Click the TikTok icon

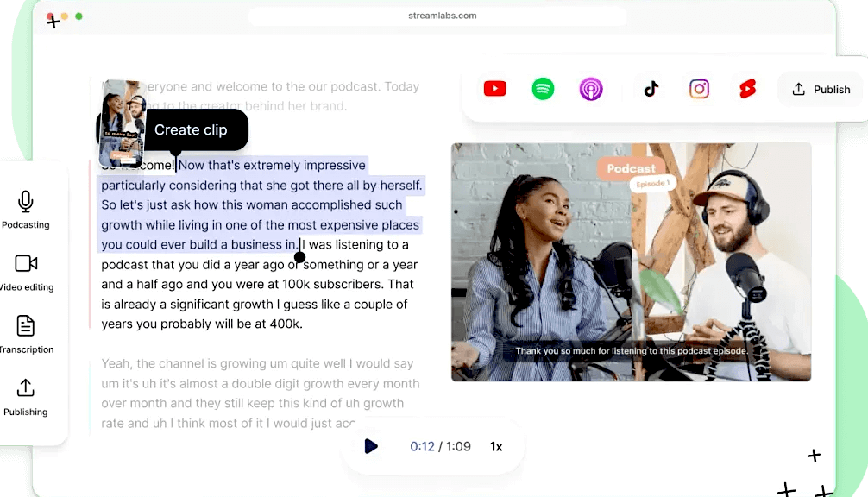pyautogui.click(x=651, y=89)
